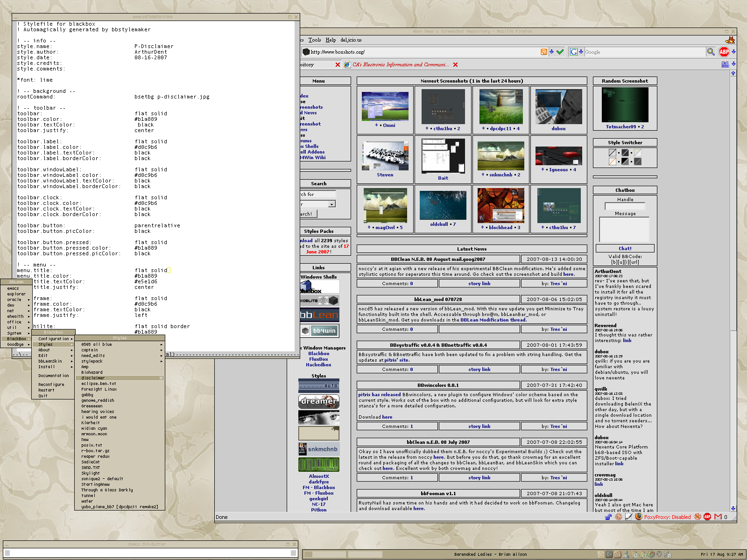Screen dimensions: 747x560
Task: Toggle the gray style swatch in bottom row
Action: [x=638, y=161]
